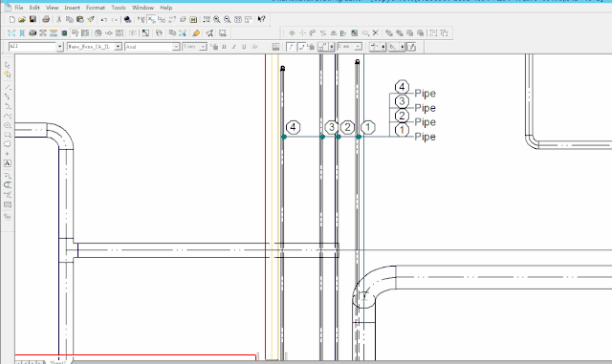Image resolution: width=612 pixels, height=364 pixels.
Task: Create a new document with New icon
Action: pyautogui.click(x=11, y=19)
